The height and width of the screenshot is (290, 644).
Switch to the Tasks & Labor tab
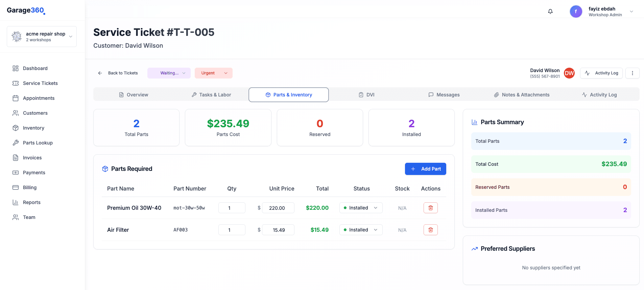pos(211,95)
